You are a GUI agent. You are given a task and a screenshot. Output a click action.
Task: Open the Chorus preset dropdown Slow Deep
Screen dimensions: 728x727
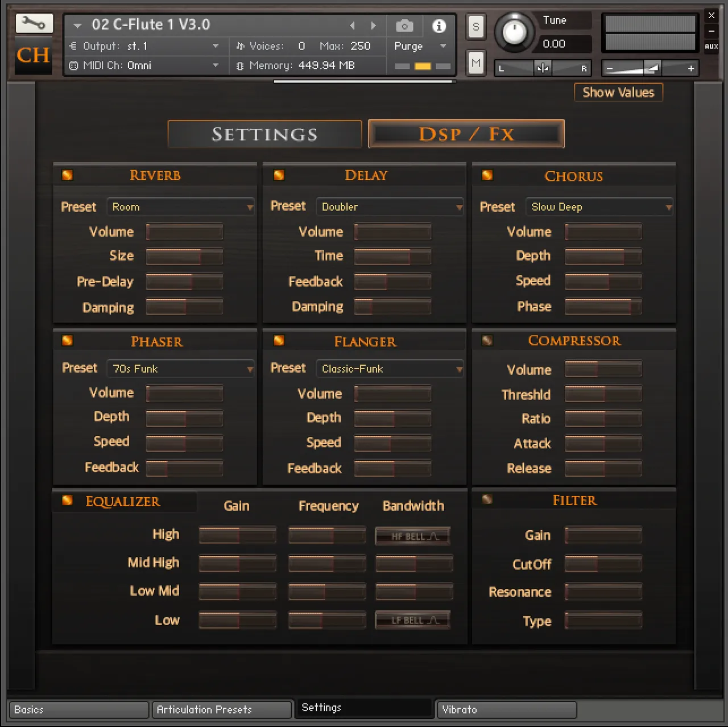point(599,207)
